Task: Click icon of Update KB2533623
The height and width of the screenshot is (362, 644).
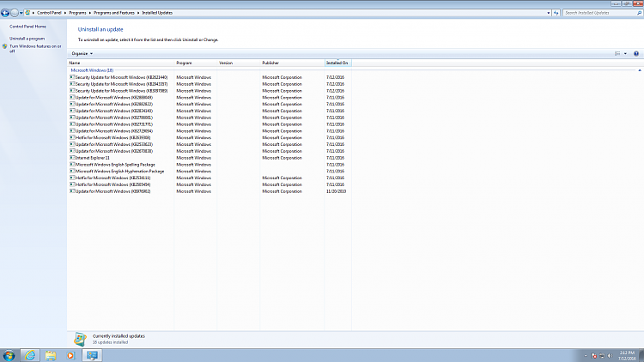Action: 72,144
